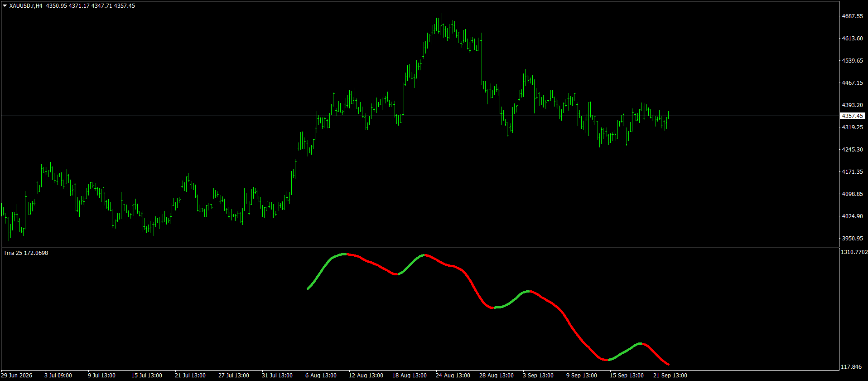Click the 6 Aug 13:00 time label
Screen dimensions: 868x381
point(321,376)
